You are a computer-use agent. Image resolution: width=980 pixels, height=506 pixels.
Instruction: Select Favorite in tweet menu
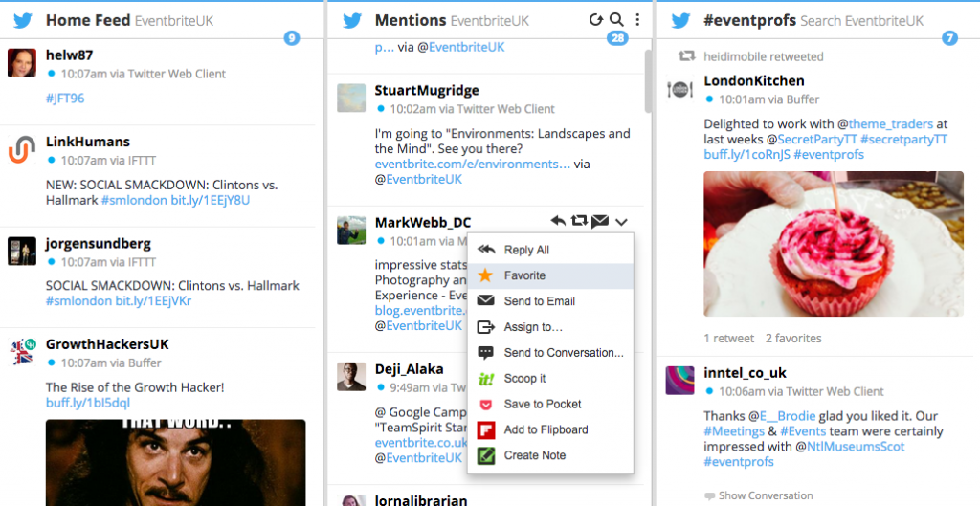[550, 275]
